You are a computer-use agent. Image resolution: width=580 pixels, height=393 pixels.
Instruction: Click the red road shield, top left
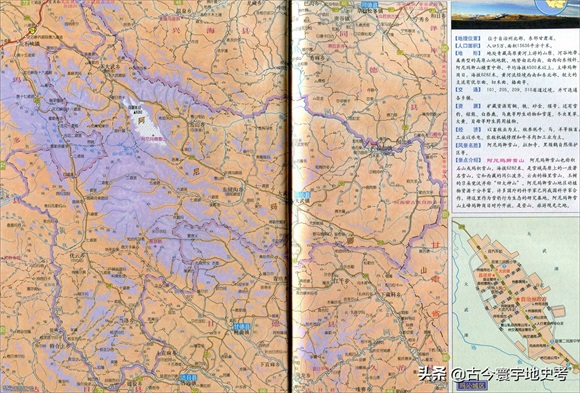pyautogui.click(x=33, y=30)
